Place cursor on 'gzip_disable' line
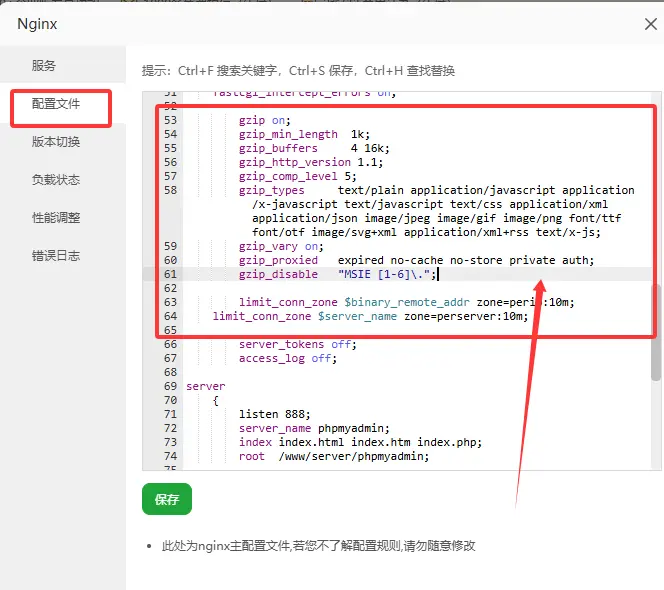Screen dimensions: 664x590 pos(338,274)
